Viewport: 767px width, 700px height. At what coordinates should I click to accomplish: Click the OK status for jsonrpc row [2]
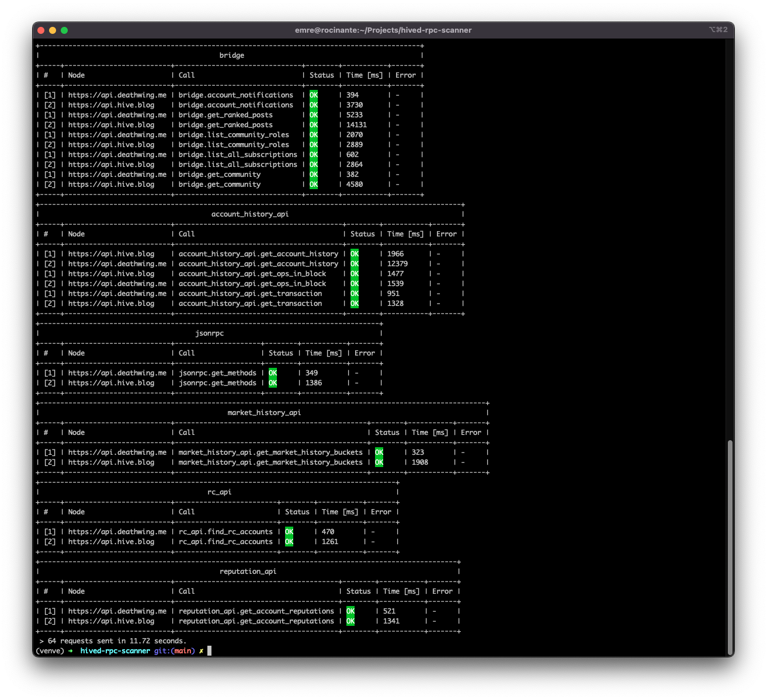273,383
